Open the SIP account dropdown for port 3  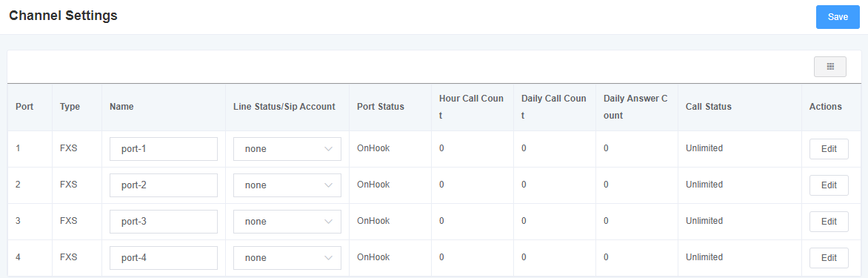[x=287, y=222]
